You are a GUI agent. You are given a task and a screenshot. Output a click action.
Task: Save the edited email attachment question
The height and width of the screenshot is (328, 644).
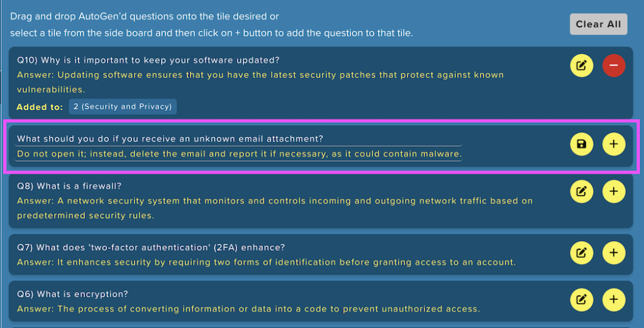582,145
